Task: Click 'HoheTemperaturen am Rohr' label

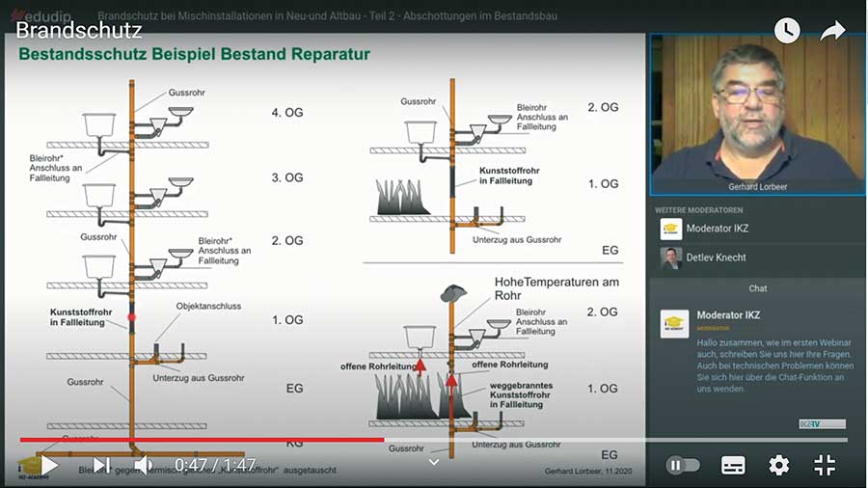Action: point(556,288)
